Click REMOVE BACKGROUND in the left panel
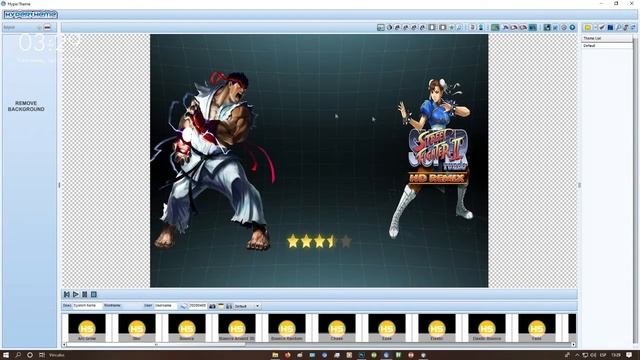Image resolution: width=640 pixels, height=360 pixels. tap(26, 106)
